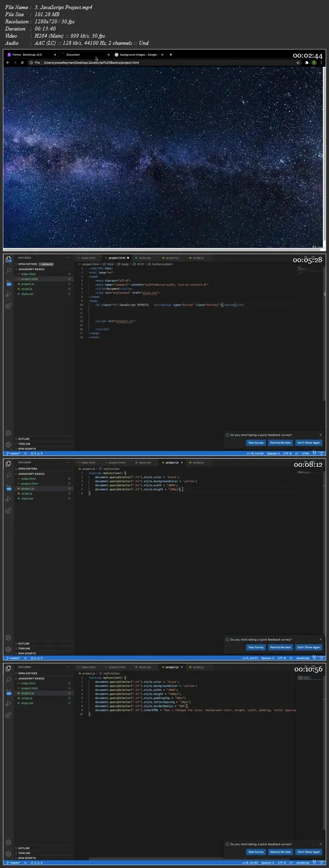Image resolution: width=329 pixels, height=868 pixels.
Task: Click Don't Show Again in 00:05:28 frame
Action: pos(309,443)
